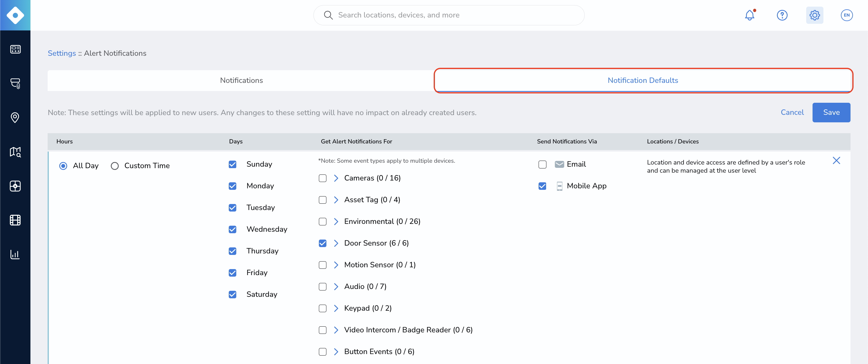The height and width of the screenshot is (364, 868).
Task: Check the Keypad checkbox
Action: (322, 308)
